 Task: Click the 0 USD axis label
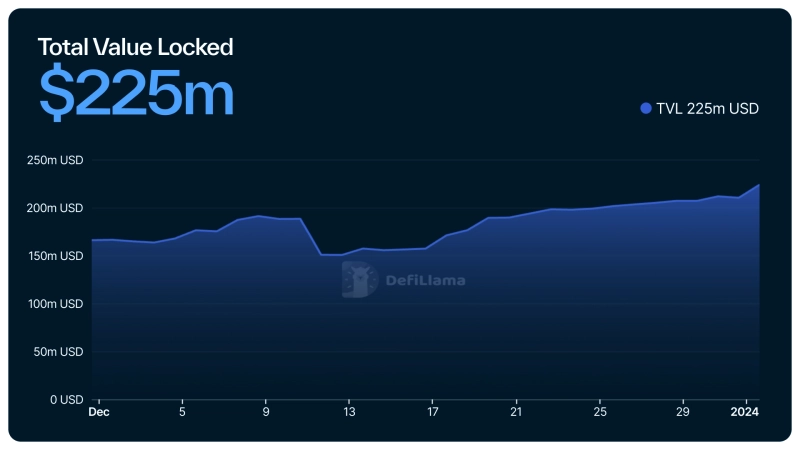[66, 400]
